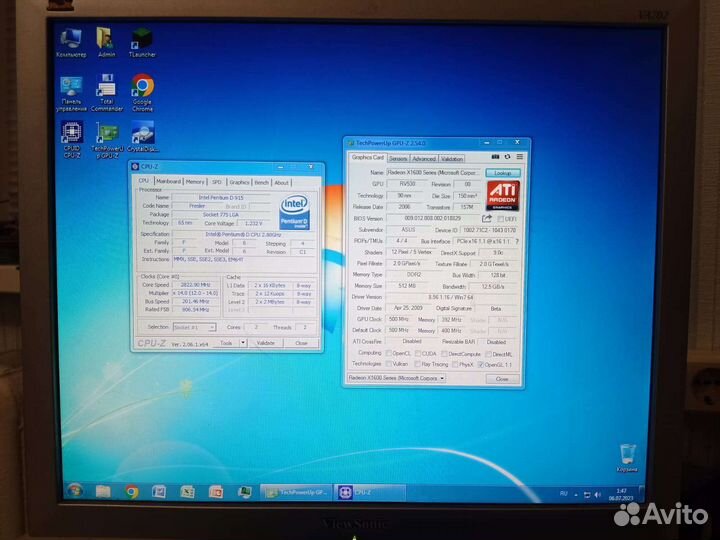Switch to the Mainboard tab in CPU-Z

point(168,182)
